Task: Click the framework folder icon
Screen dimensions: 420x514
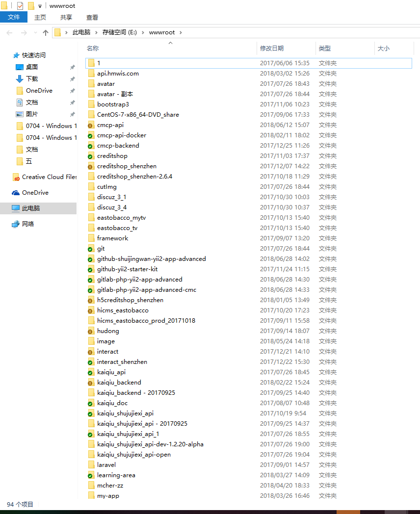Action: click(x=91, y=238)
